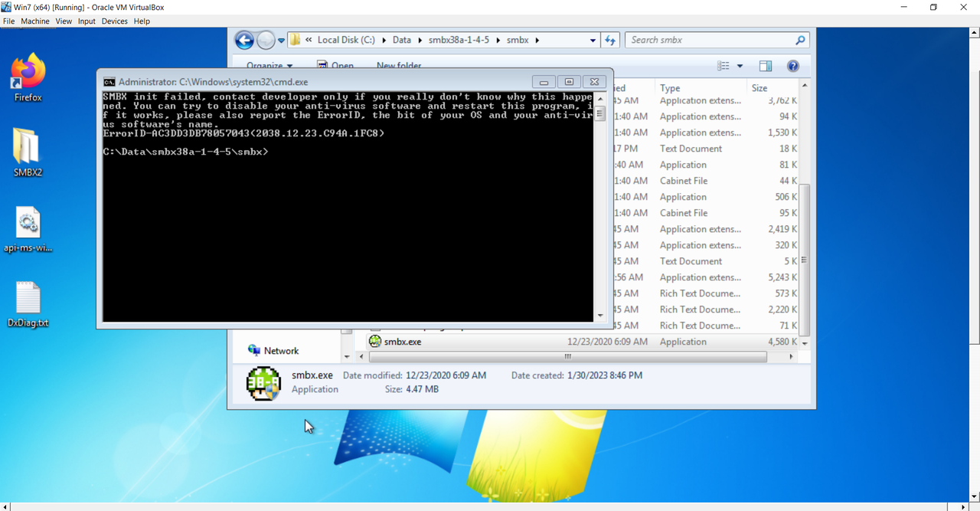Click the large smbx.exe icon in details pane
Screen dimensions: 980x511
point(263,384)
